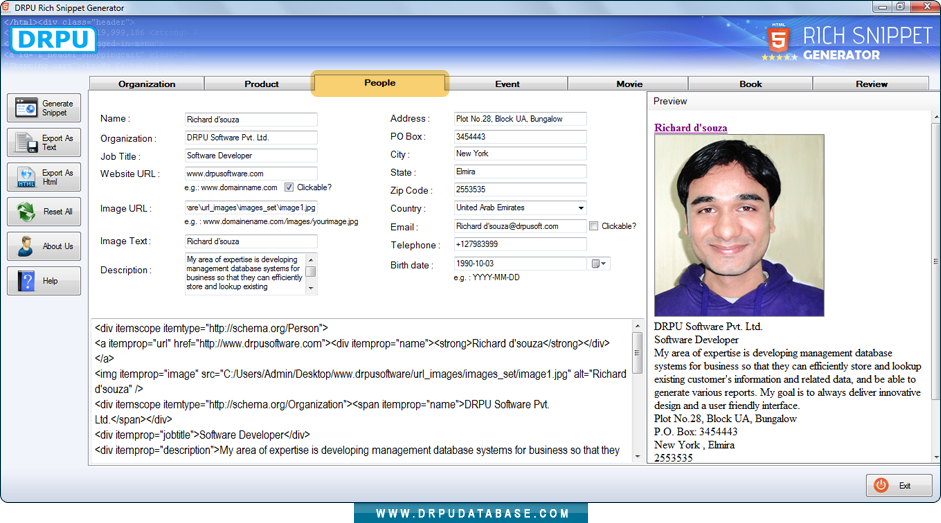Viewport: 941px width, 523px height.
Task: Click the Description box scroll up arrow
Action: coord(311,259)
